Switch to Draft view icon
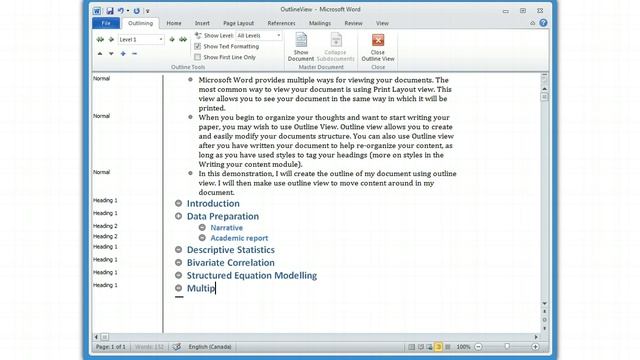The height and width of the screenshot is (360, 640). (x=447, y=347)
